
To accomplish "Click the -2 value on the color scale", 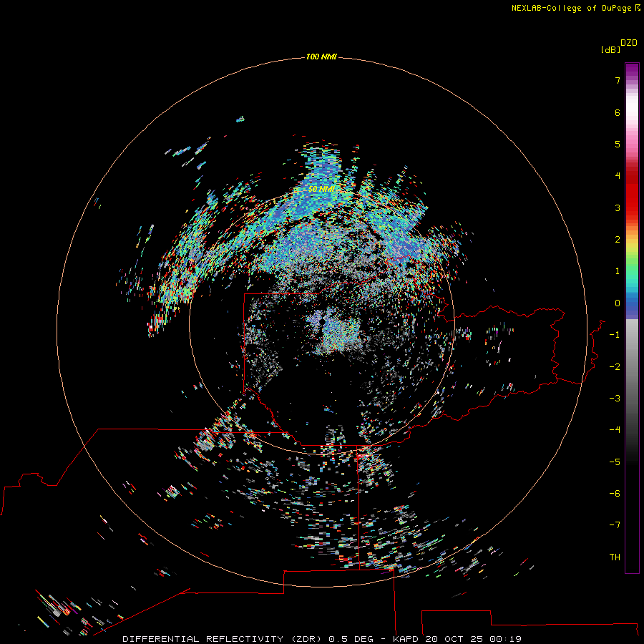I will click(615, 367).
